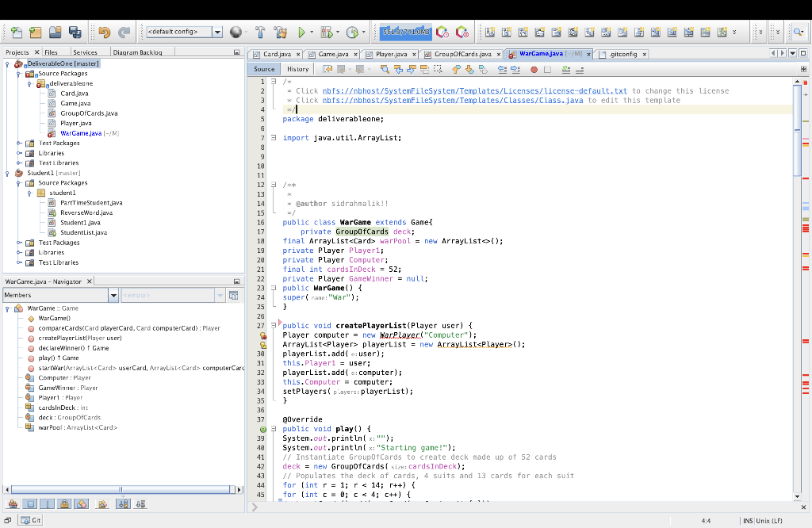Open Player.java in the Projects tree

click(75, 123)
